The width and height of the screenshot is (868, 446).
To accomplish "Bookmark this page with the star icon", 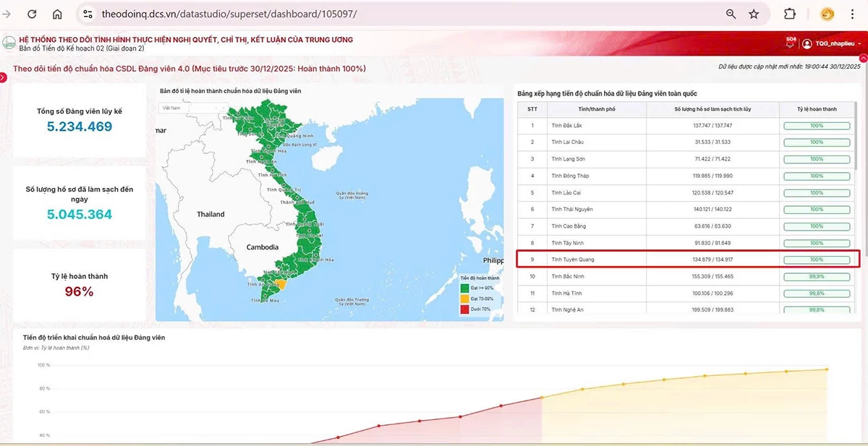I will click(754, 14).
